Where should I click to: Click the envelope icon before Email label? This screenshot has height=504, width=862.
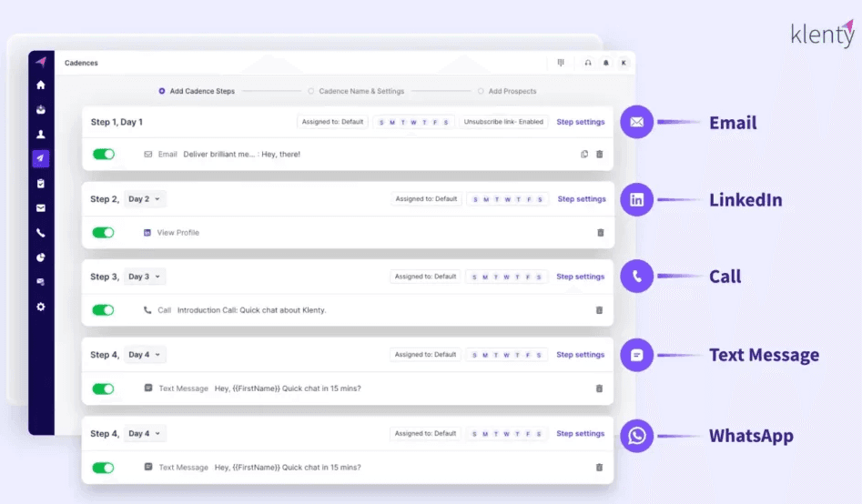click(x=147, y=155)
